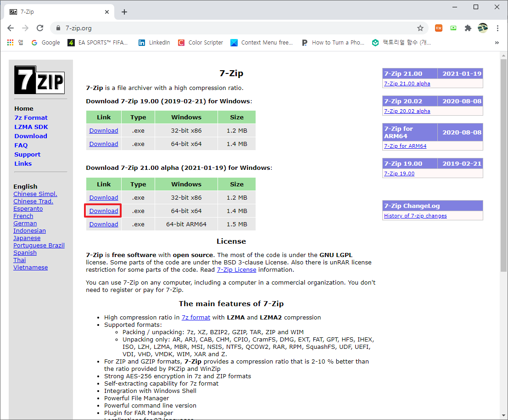Open the FAQ sidebar link
The height and width of the screenshot is (420, 508).
pyautogui.click(x=21, y=145)
